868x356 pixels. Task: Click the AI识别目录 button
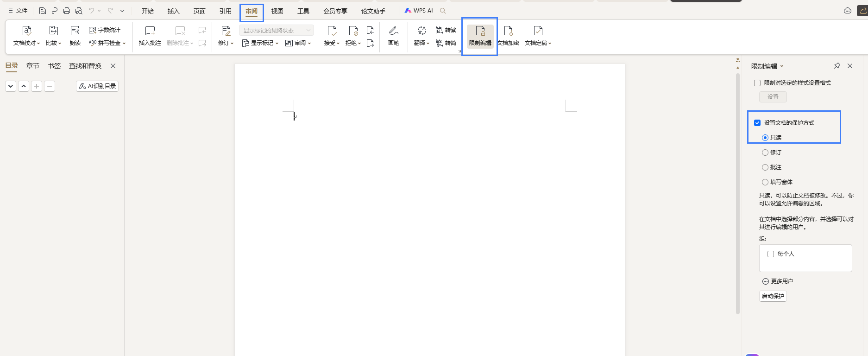(x=97, y=86)
